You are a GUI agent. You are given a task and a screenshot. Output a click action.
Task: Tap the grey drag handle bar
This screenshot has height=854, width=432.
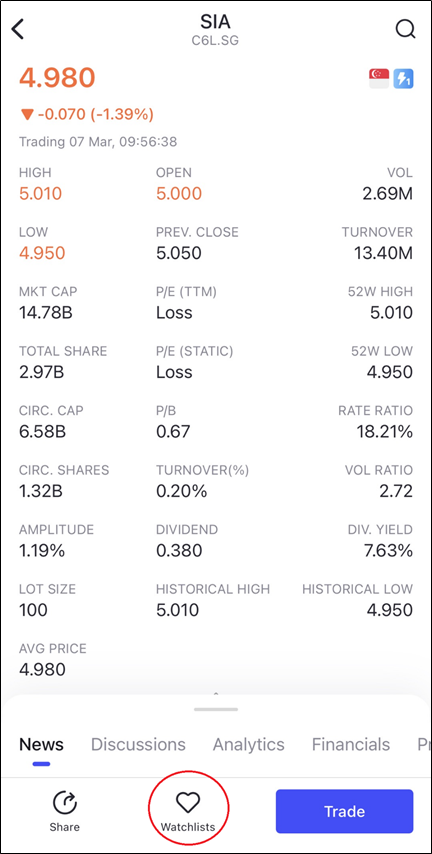(x=216, y=710)
